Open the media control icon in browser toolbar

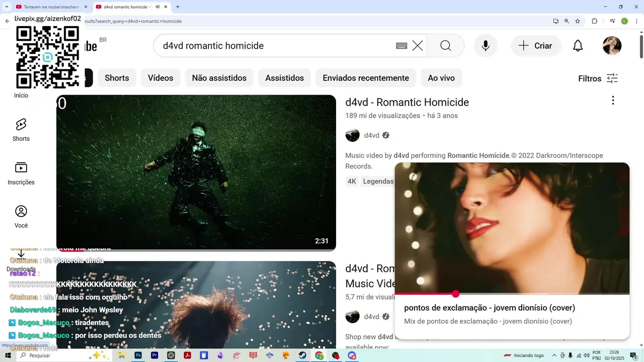612,21
